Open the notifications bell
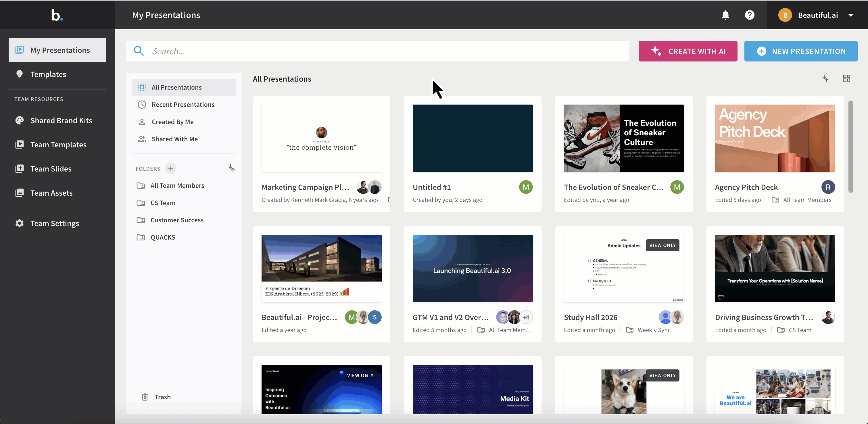Viewport: 868px width, 424px height. point(725,15)
